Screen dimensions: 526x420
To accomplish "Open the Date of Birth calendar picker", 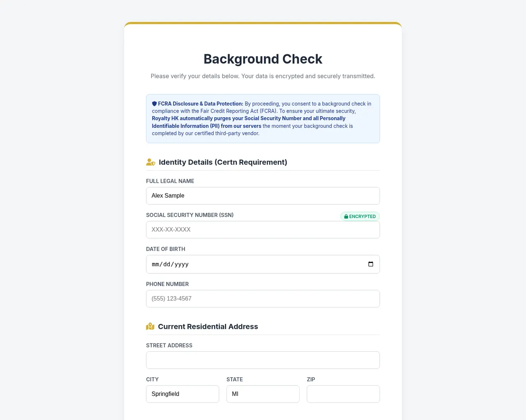I will coord(371,264).
